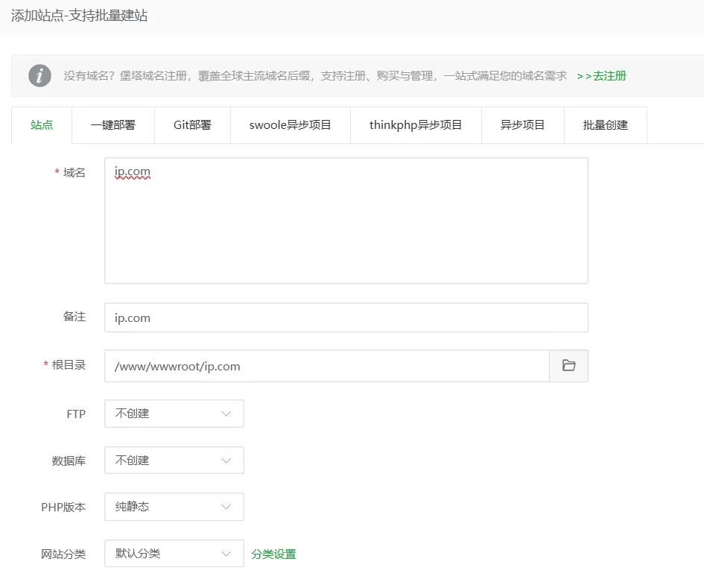Switch to the 批量创建 tab
The width and height of the screenshot is (704, 588).
click(x=605, y=125)
